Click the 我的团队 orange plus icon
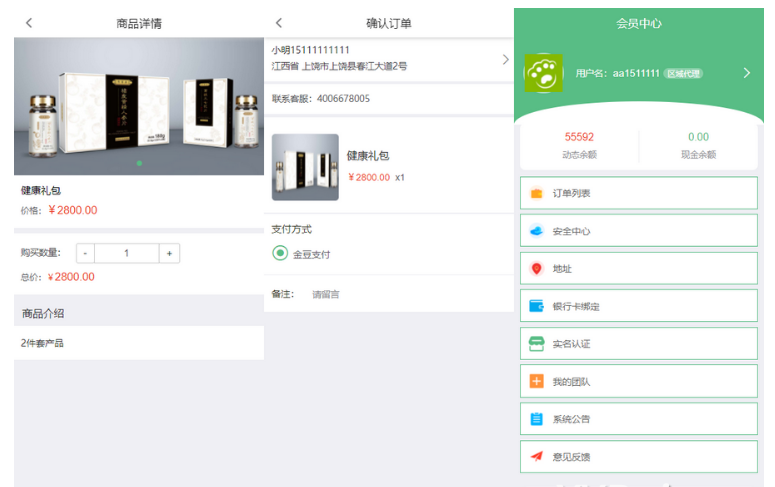This screenshot has width=775, height=487. (536, 381)
